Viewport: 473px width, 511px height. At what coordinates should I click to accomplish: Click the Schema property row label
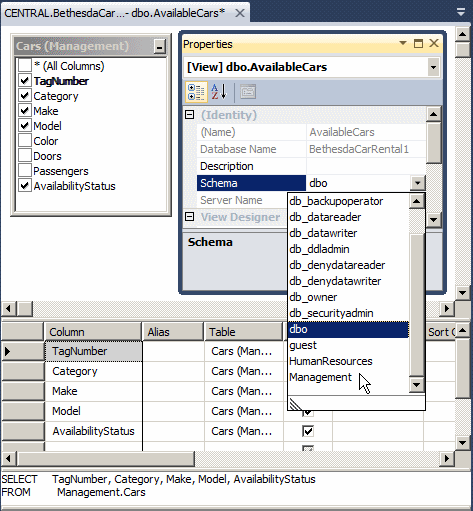[251, 183]
